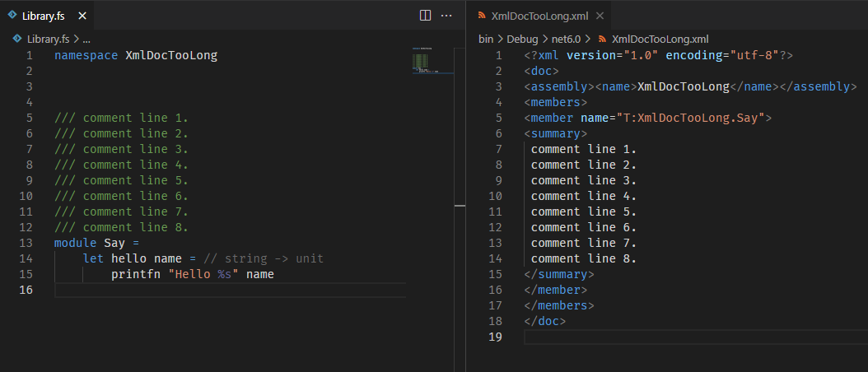This screenshot has width=868, height=372.
Task: Click the XML icon in the right breadcrumb
Action: click(602, 40)
